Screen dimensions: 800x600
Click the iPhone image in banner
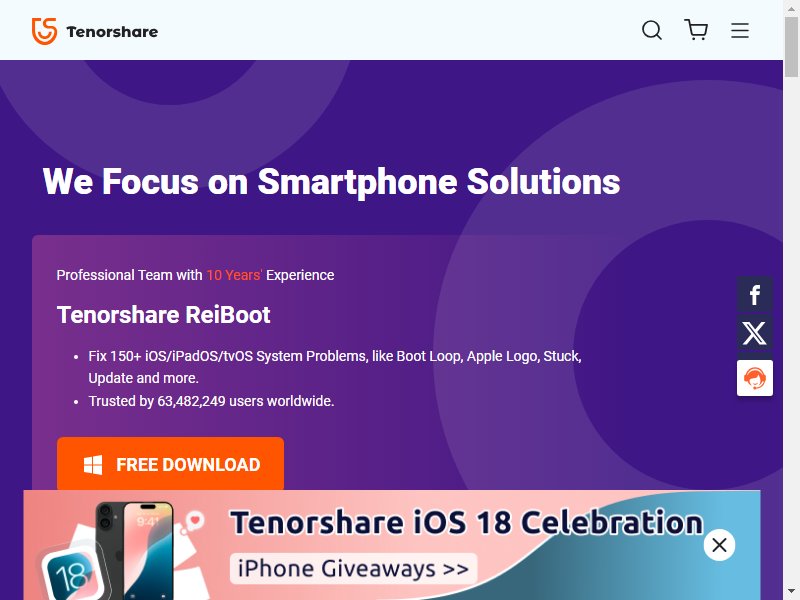135,550
